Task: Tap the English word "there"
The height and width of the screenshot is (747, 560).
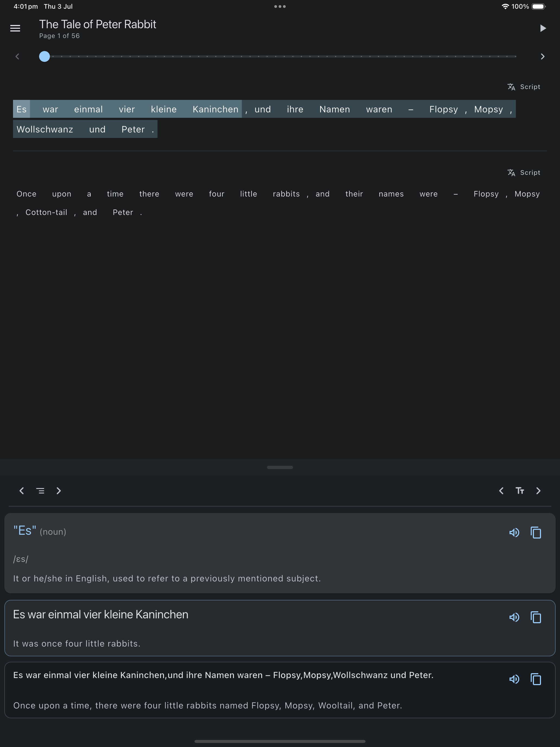Action: [x=149, y=194]
